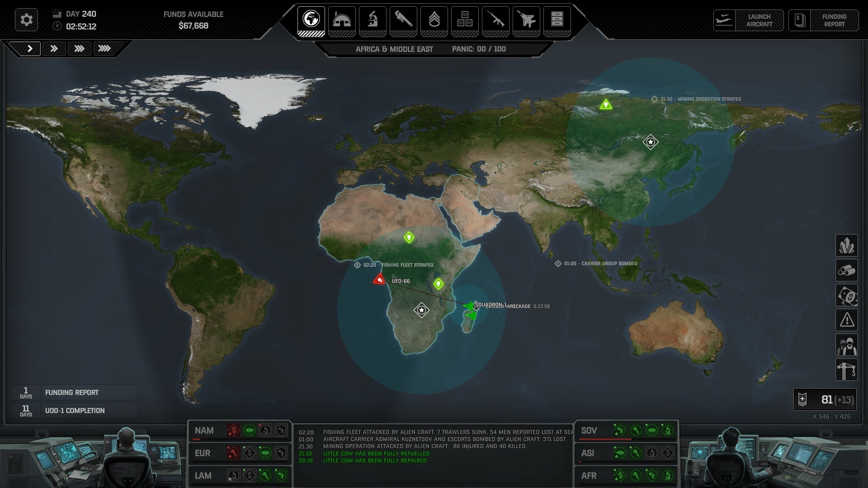The image size is (868, 488).
Task: Click LAM dollar icon
Action: click(x=249, y=475)
